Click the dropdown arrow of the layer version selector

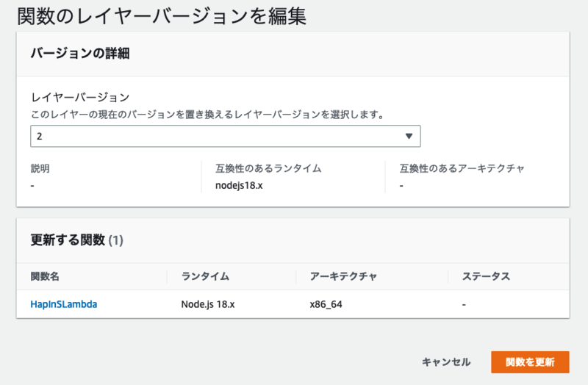pyautogui.click(x=409, y=136)
